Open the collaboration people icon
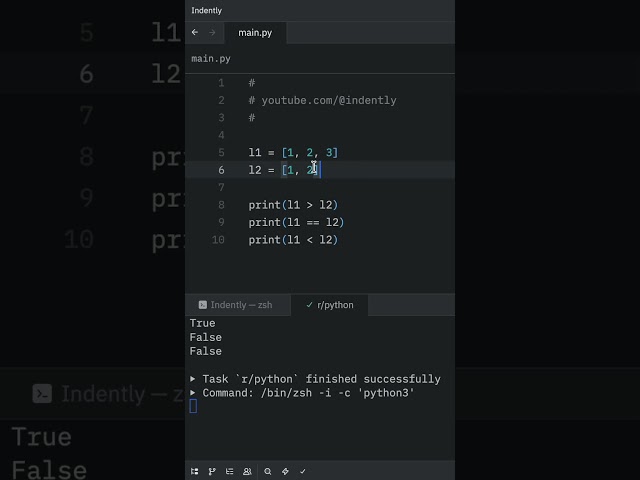Screen dimensions: 640x480 247,471
